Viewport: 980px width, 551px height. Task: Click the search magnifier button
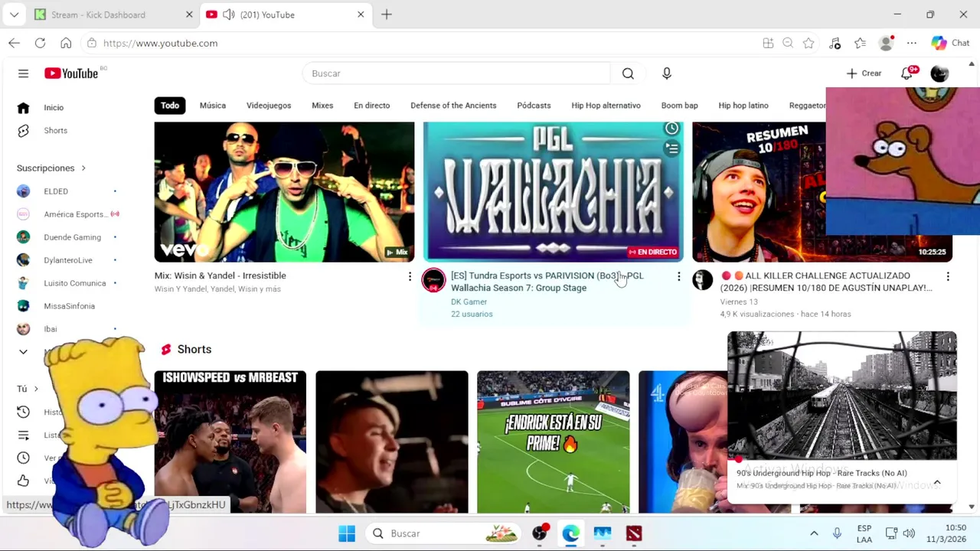pos(628,73)
